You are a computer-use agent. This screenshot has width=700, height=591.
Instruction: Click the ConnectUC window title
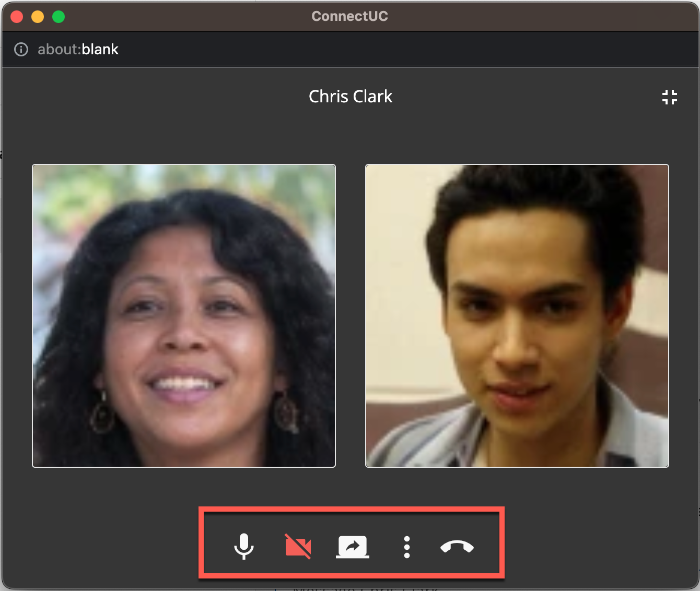pos(349,16)
